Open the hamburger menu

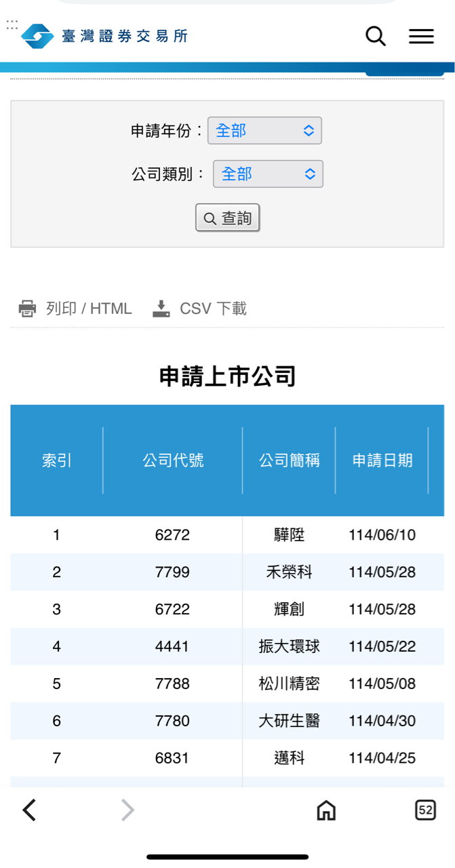coord(421,37)
